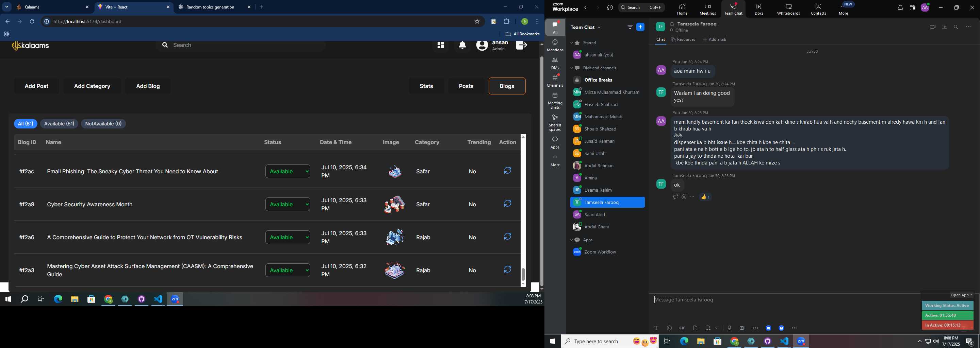The image size is (980, 348).
Task: Click the share screen icon in chat header
Action: [944, 27]
